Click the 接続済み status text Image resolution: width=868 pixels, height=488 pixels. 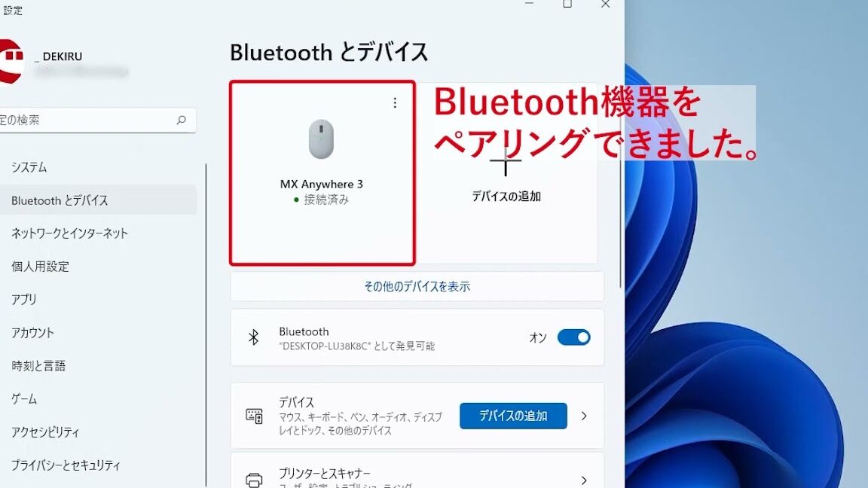[x=326, y=200]
